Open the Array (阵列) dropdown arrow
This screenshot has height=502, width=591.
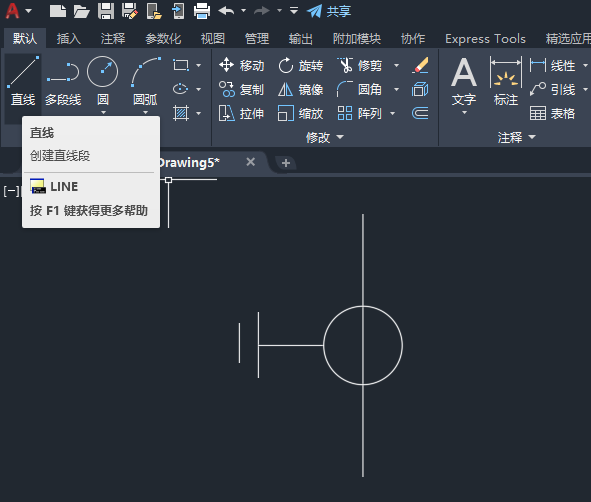tap(392, 113)
